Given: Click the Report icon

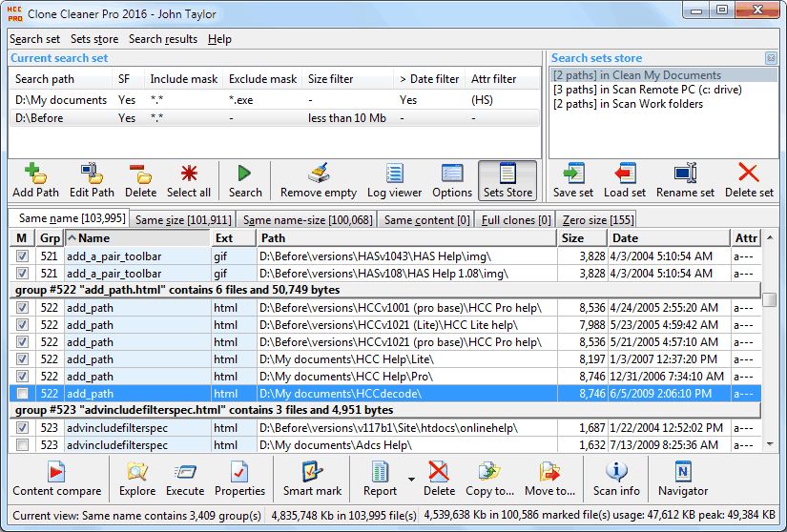Looking at the screenshot, I should 380,472.
